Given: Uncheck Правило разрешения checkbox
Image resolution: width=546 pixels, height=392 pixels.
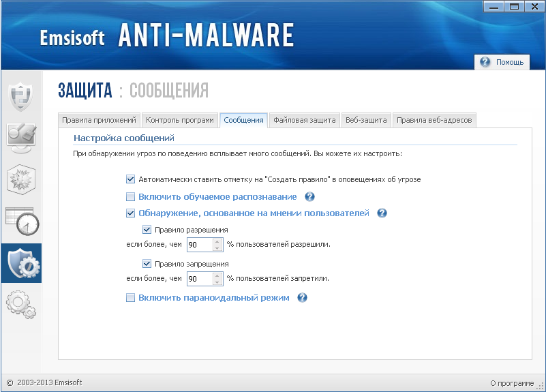Looking at the screenshot, I should (147, 230).
